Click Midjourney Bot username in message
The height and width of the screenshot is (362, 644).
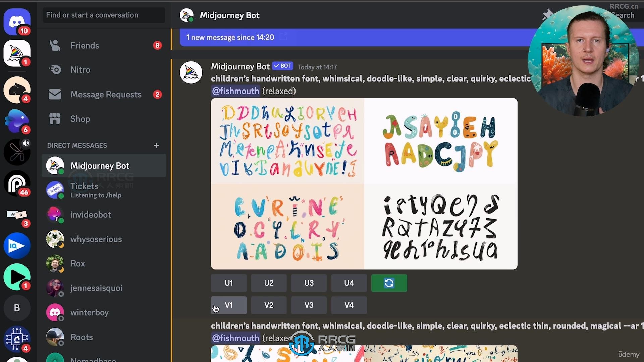tap(240, 66)
